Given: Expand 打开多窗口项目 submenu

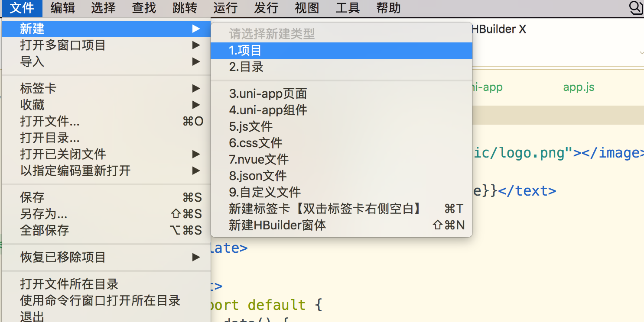Looking at the screenshot, I should [x=106, y=45].
